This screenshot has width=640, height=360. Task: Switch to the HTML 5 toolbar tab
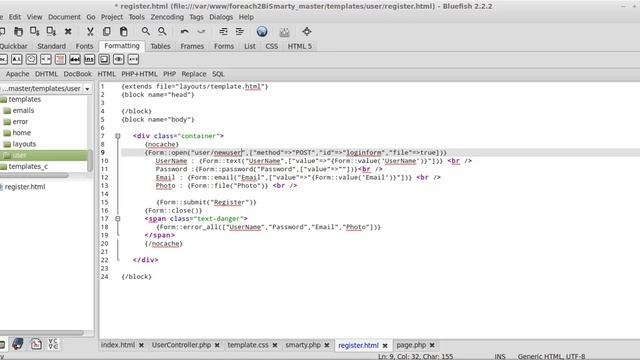tap(300, 46)
